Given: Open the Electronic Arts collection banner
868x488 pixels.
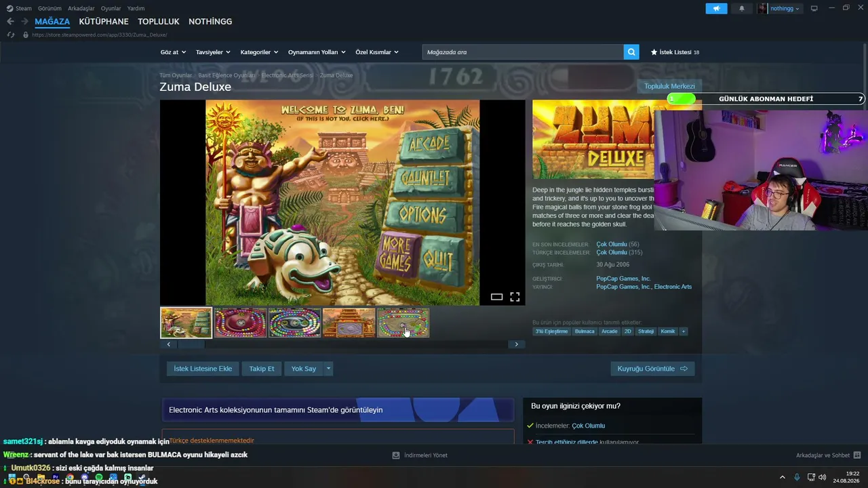Looking at the screenshot, I should tap(338, 410).
